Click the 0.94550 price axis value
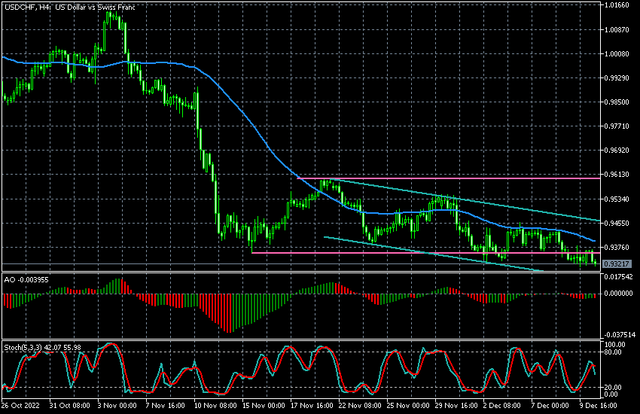Viewport: 640px width, 414px height. click(616, 223)
